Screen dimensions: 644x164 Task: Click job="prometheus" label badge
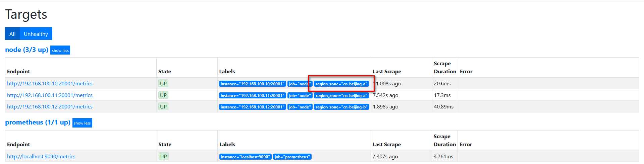pyautogui.click(x=292, y=157)
